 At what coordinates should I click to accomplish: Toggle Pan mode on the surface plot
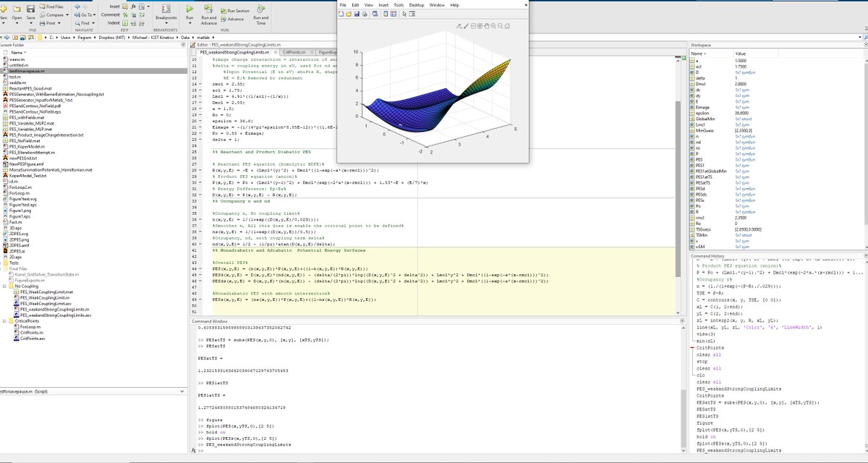(x=486, y=26)
